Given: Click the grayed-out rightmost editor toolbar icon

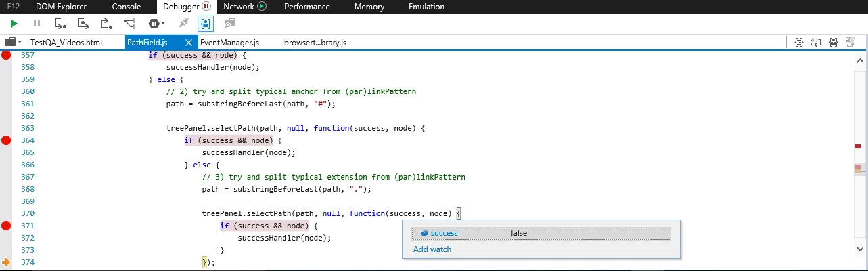Looking at the screenshot, I should (850, 42).
